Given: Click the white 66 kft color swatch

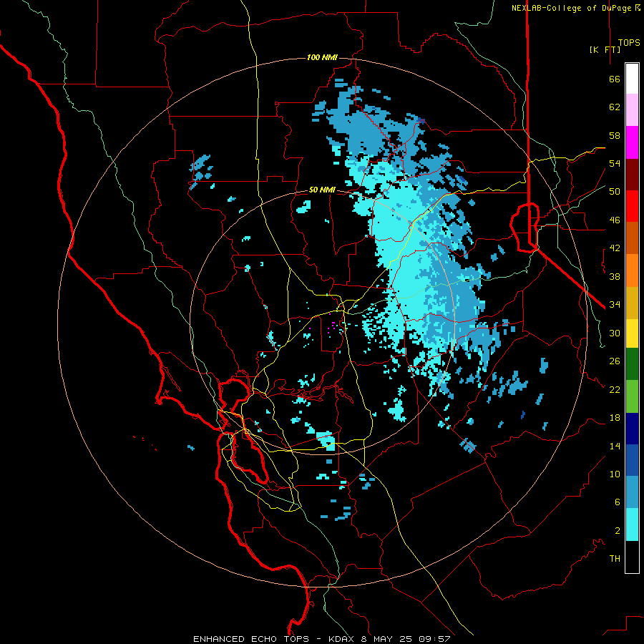Looking at the screenshot, I should click(x=632, y=79).
